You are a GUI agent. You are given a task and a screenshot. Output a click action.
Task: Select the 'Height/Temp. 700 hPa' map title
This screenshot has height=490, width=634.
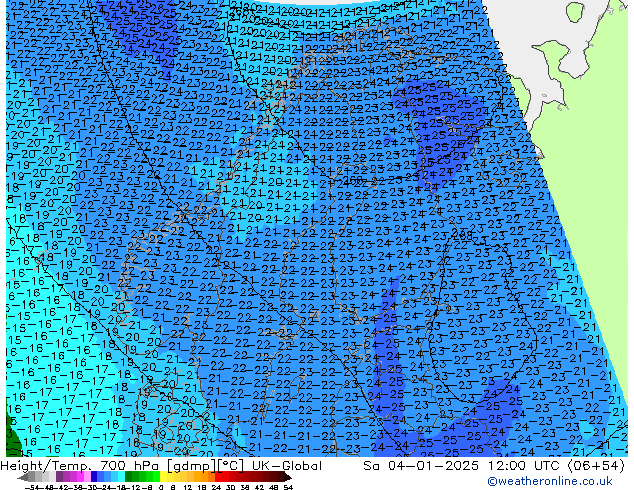point(80,466)
